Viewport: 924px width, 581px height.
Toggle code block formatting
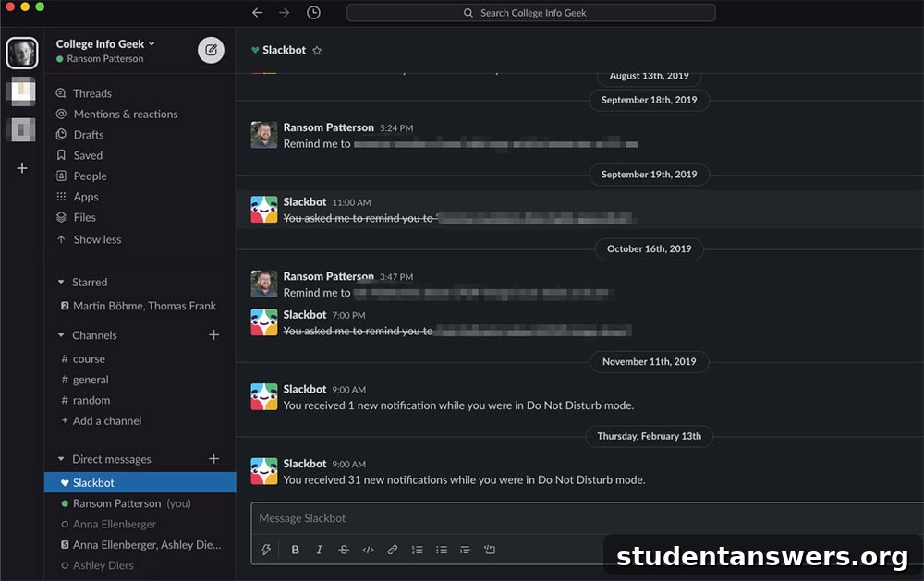point(490,550)
